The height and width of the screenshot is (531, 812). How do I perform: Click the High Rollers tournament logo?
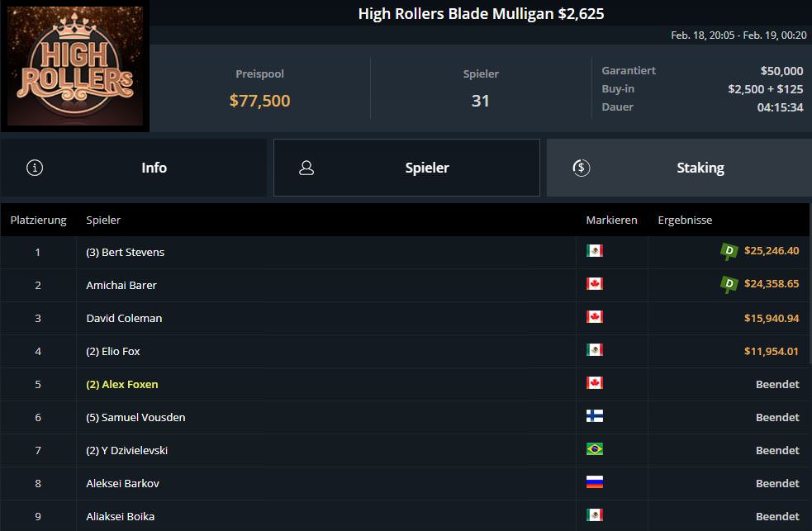(75, 68)
